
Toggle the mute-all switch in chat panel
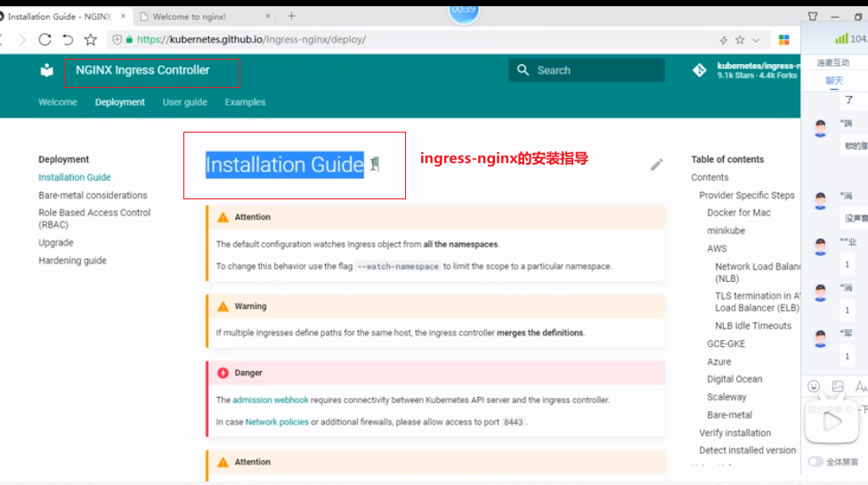(815, 462)
